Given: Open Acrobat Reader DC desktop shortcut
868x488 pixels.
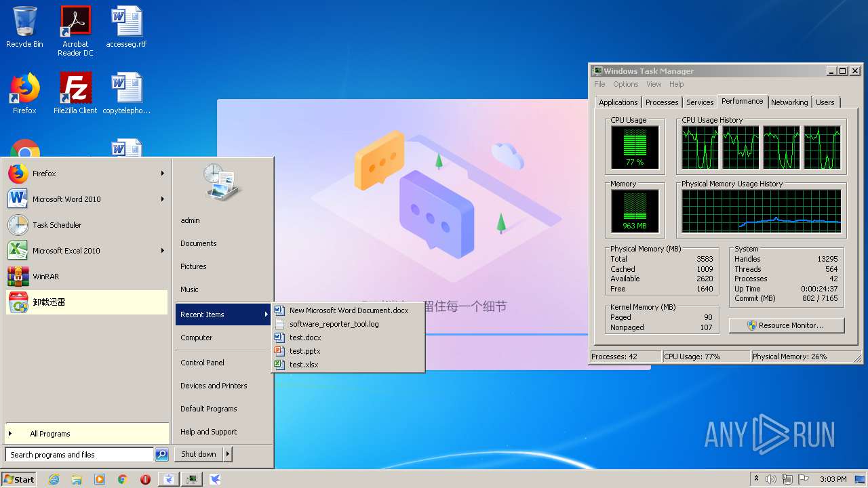Looking at the screenshot, I should [x=75, y=31].
